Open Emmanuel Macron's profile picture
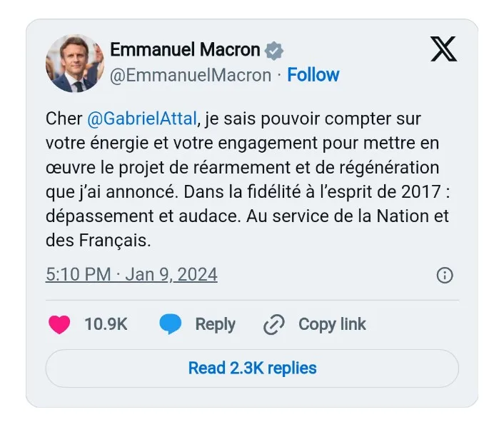504x427 pixels. pos(75,63)
